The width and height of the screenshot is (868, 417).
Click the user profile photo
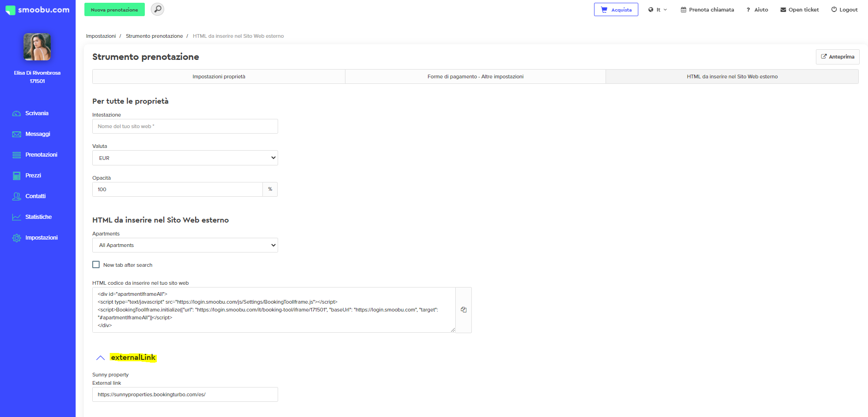pos(37,47)
